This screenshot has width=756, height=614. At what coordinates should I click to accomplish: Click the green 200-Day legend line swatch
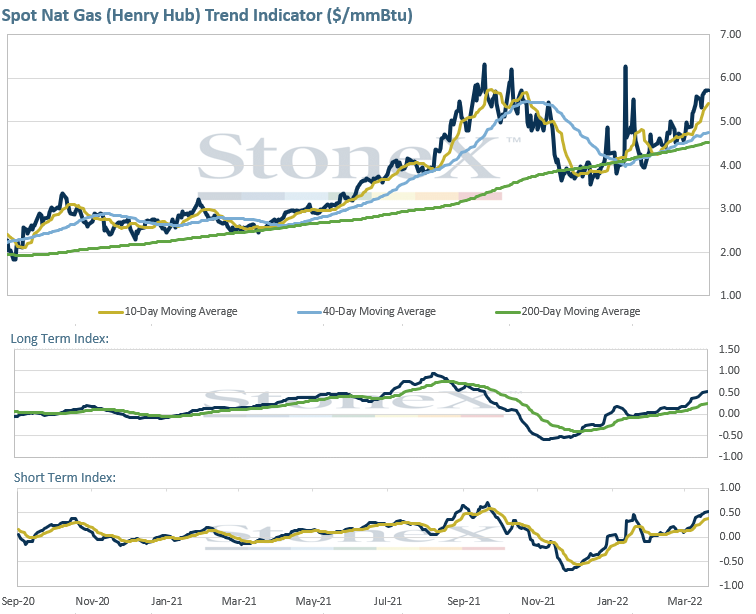tap(508, 313)
